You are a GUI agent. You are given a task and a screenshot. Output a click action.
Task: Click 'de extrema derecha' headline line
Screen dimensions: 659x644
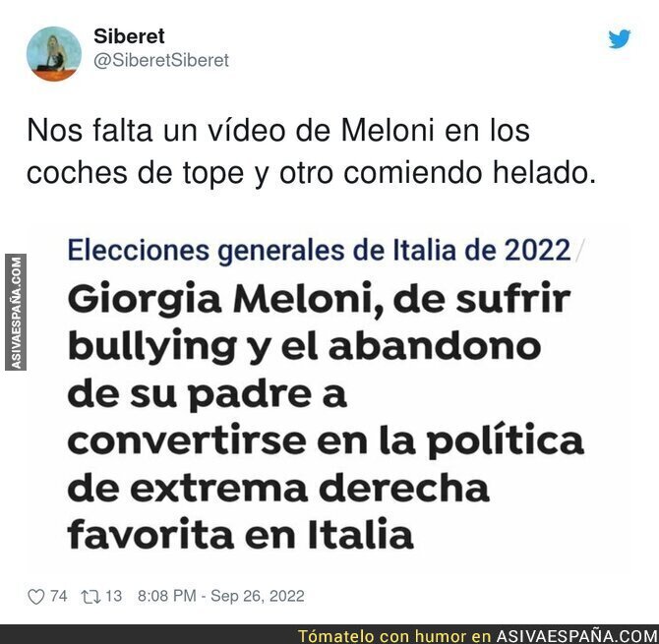click(x=278, y=488)
